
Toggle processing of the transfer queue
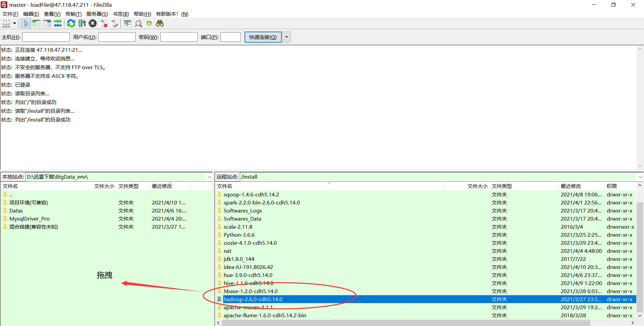(82, 23)
